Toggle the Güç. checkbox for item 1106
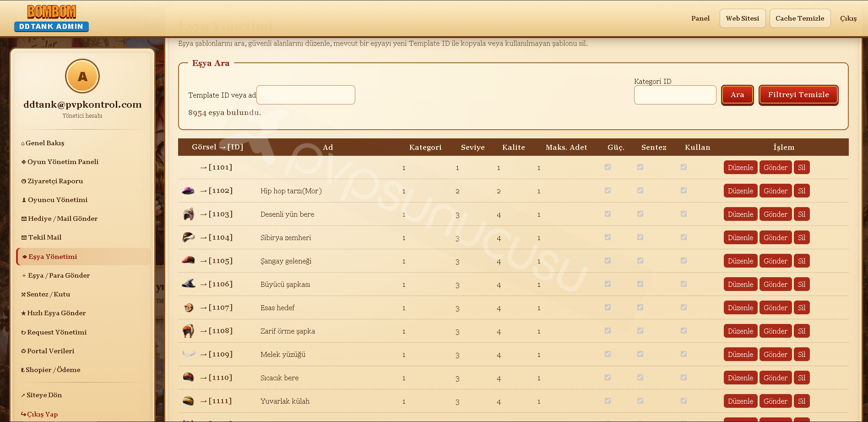This screenshot has height=422, width=868. click(x=608, y=284)
